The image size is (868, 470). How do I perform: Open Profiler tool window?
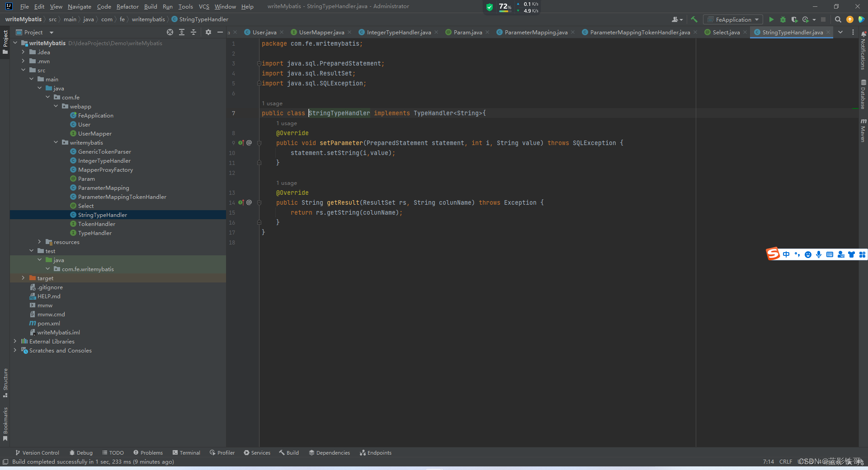point(222,452)
